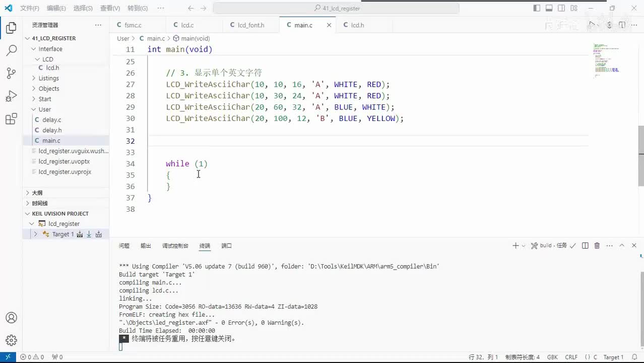
Task: Kill terminal with the trash icon
Action: point(597,246)
